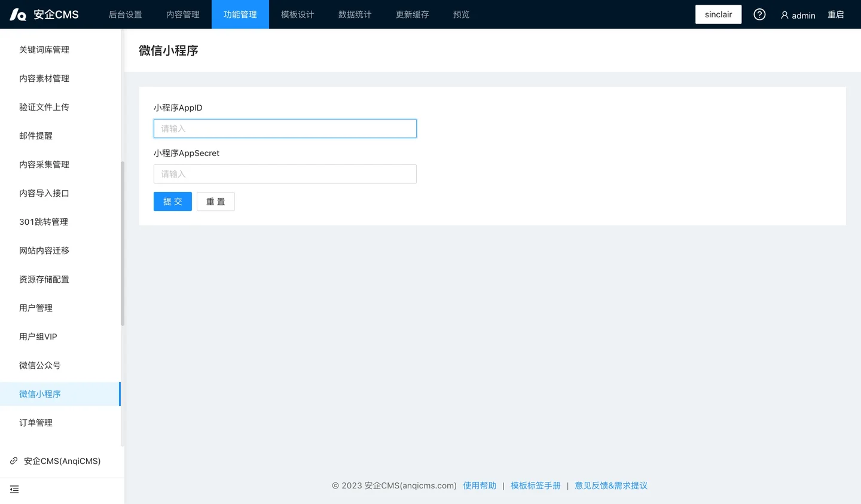The image size is (861, 504).
Task: Collapse the sidebar with the fold icon
Action: (14, 490)
